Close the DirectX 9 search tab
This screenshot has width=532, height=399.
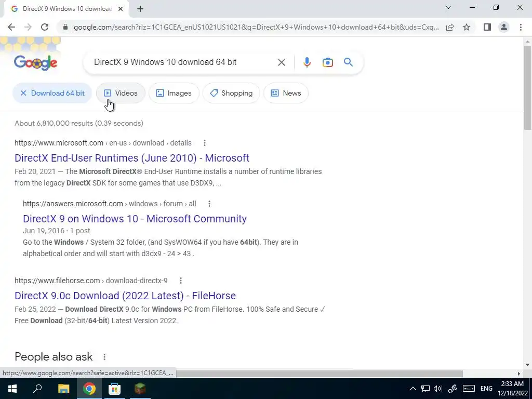[121, 9]
